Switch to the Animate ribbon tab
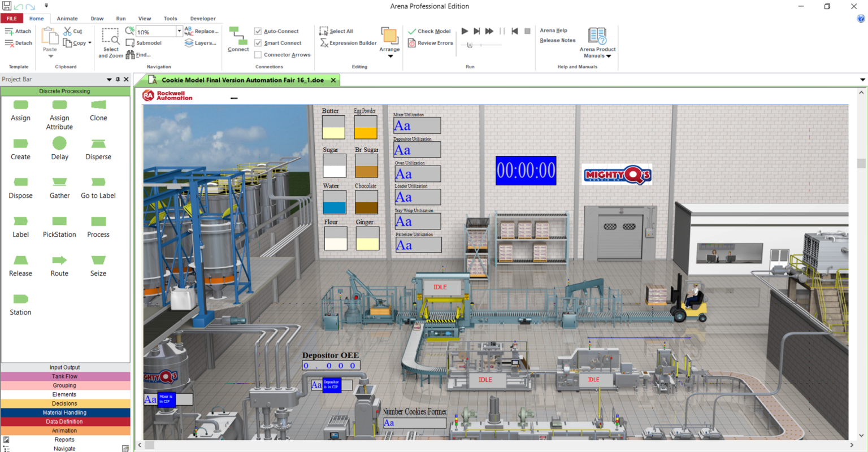The height and width of the screenshot is (452, 868). (x=67, y=18)
